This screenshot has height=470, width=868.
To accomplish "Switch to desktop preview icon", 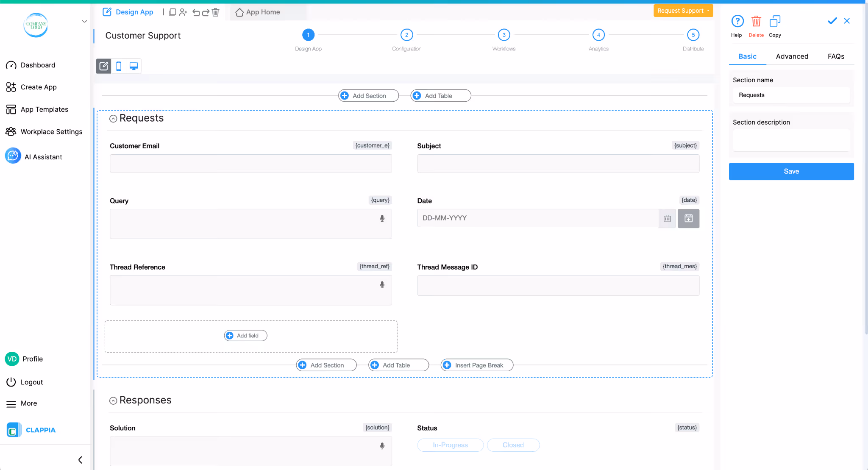I will click(x=134, y=66).
